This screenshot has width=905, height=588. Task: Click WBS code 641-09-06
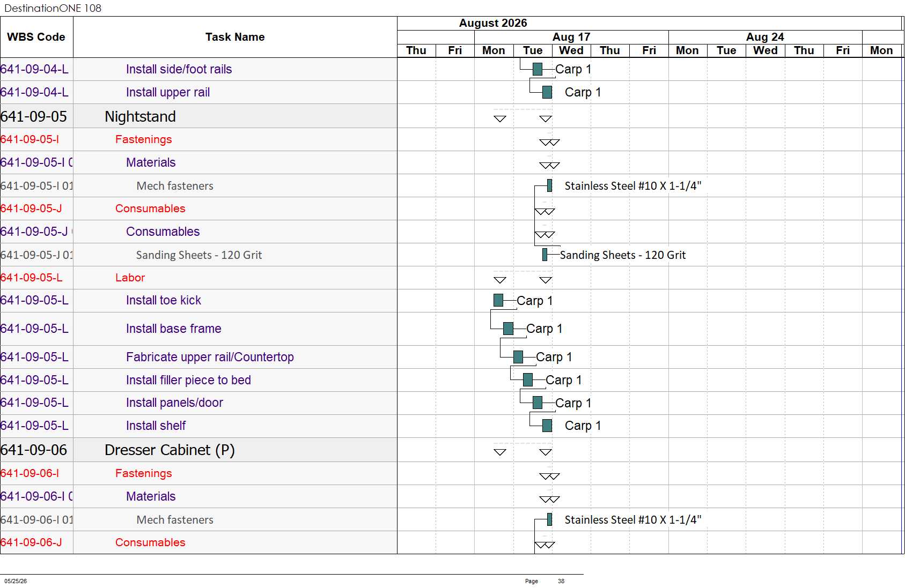[x=34, y=450]
